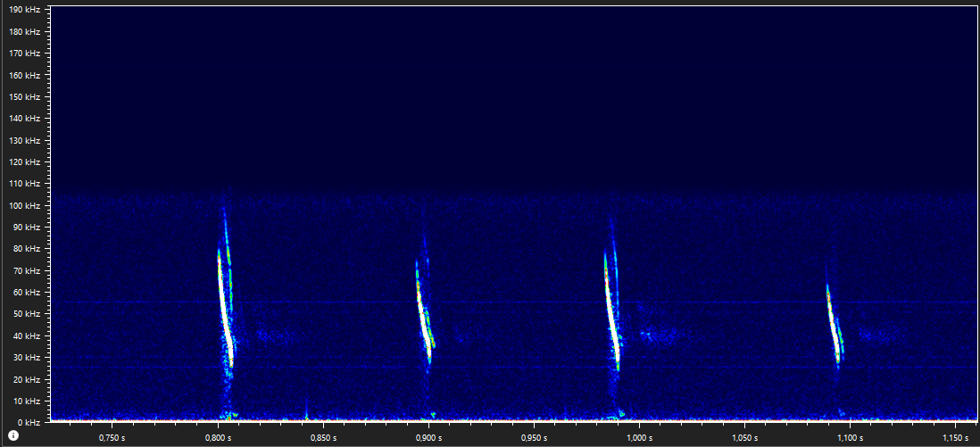Select the 1,100 s mark on the time axis

point(848,438)
